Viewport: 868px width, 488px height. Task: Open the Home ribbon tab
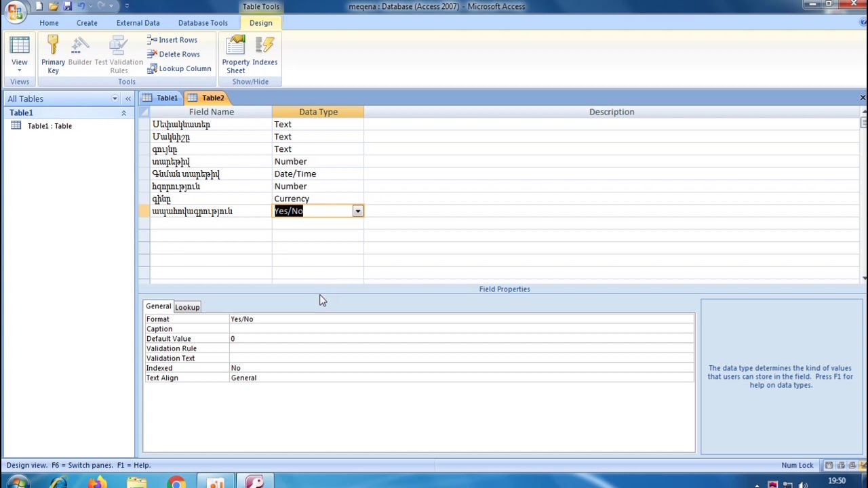tap(49, 23)
